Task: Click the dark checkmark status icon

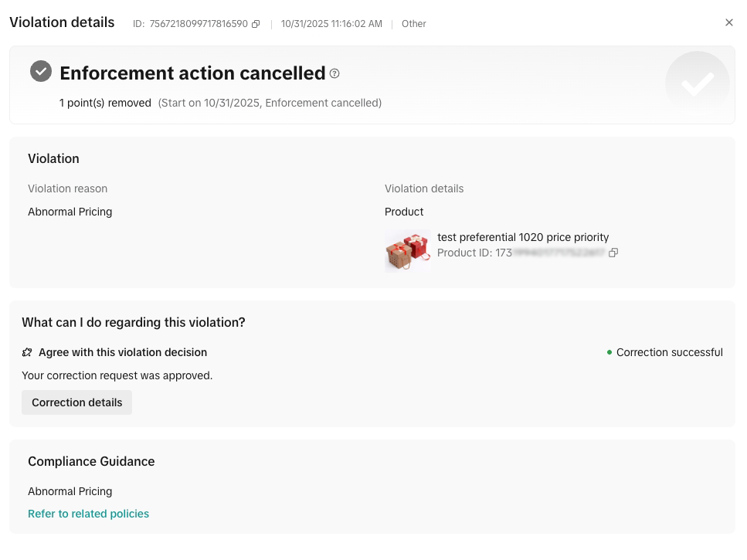Action: (41, 71)
